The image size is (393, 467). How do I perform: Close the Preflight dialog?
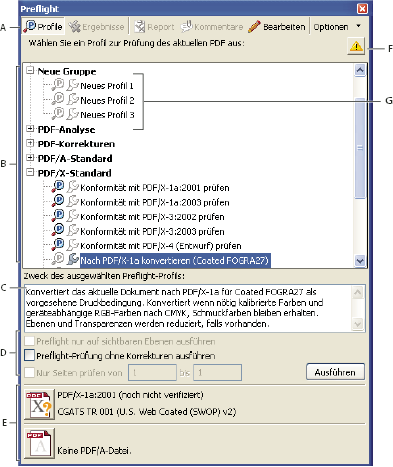[362, 9]
